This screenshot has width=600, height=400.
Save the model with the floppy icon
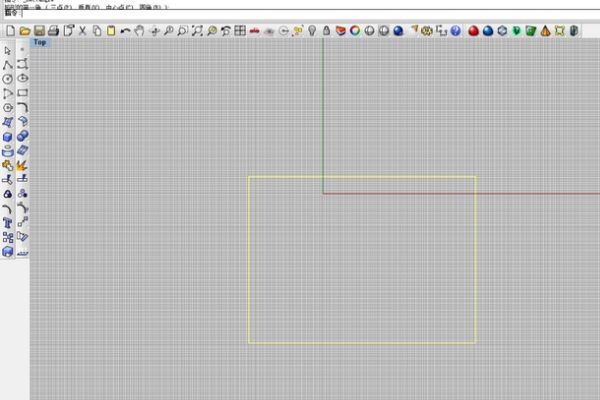coord(39,31)
